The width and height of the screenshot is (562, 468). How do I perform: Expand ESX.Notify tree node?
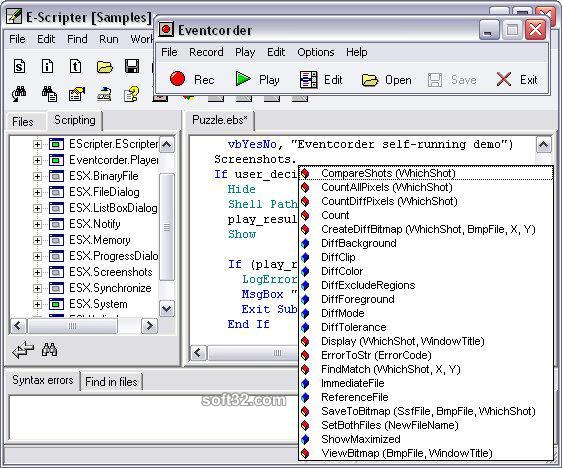point(37,224)
